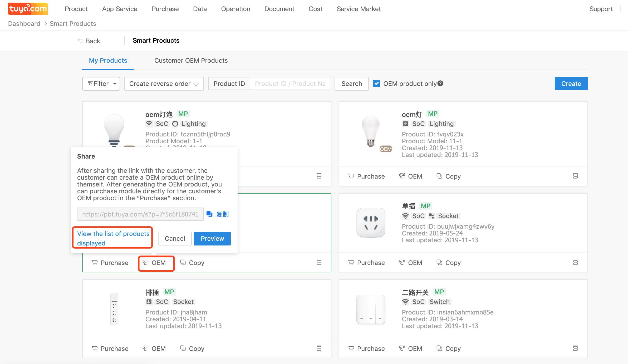This screenshot has height=364, width=628.
Task: Click the Product ID / Product Name search field
Action: pos(290,84)
